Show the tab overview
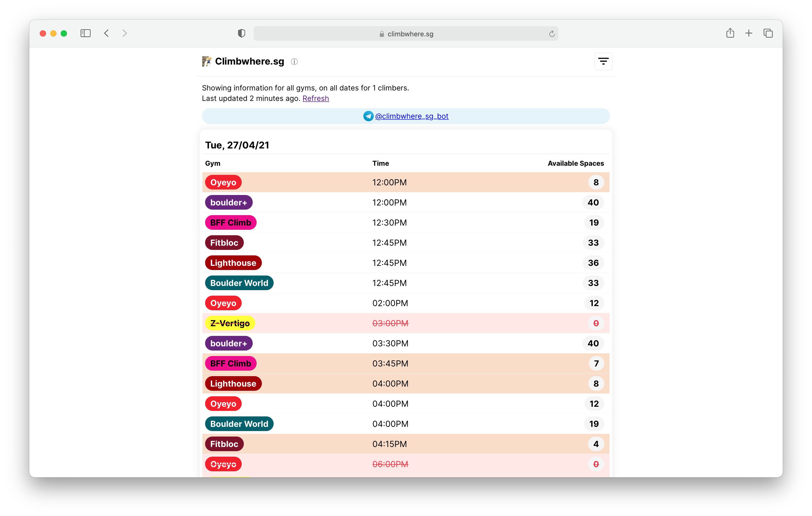812x516 pixels. tap(768, 33)
